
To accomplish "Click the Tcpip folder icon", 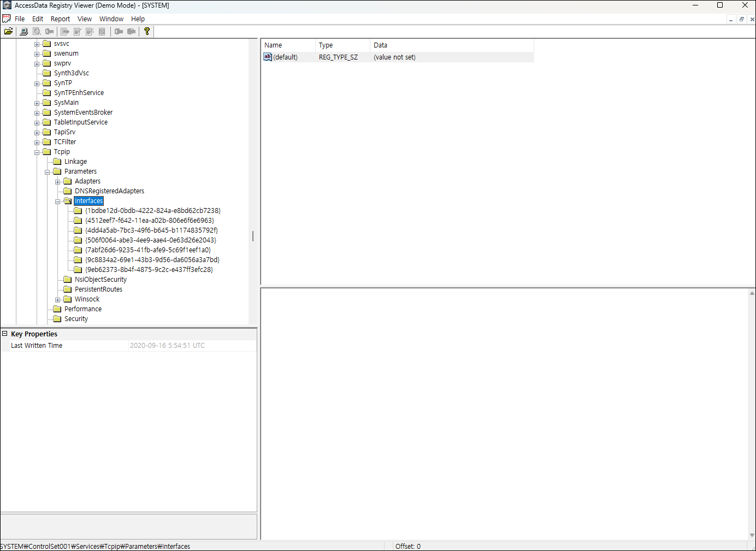I will tap(47, 152).
